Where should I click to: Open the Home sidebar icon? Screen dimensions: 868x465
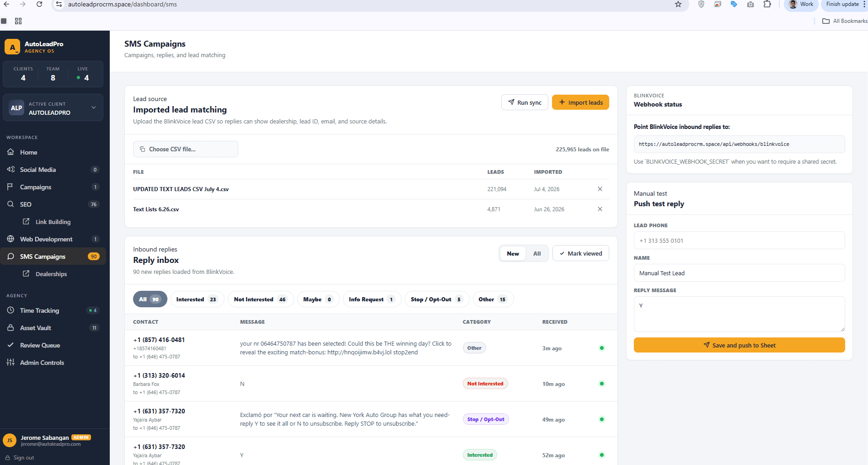[x=11, y=152]
